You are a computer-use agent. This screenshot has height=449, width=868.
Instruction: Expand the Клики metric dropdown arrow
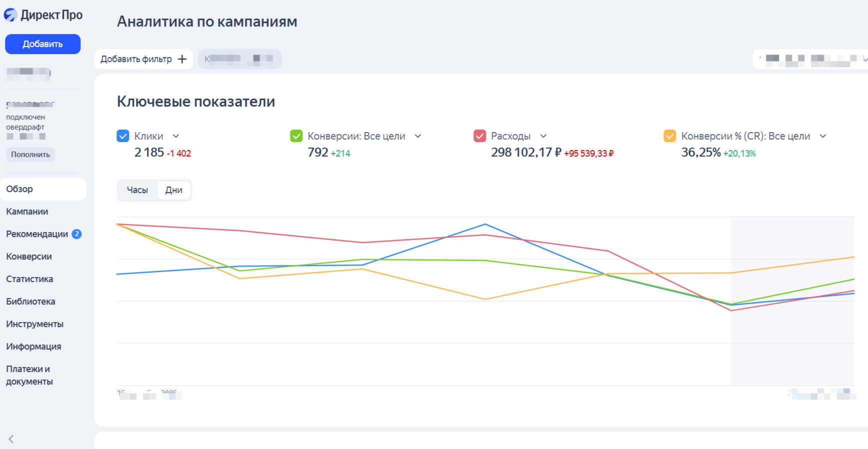(x=176, y=136)
